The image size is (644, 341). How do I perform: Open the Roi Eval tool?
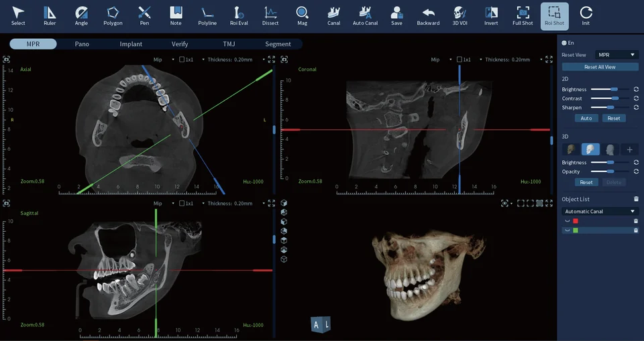pos(239,17)
